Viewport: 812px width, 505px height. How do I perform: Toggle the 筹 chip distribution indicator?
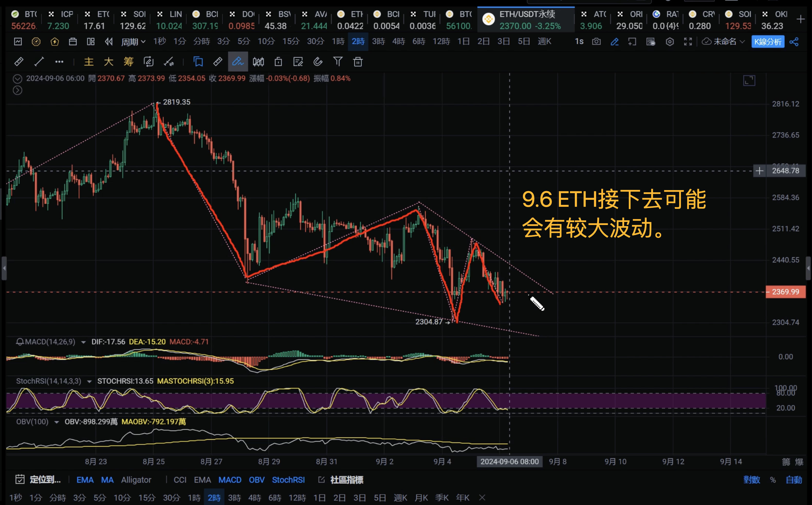point(128,61)
